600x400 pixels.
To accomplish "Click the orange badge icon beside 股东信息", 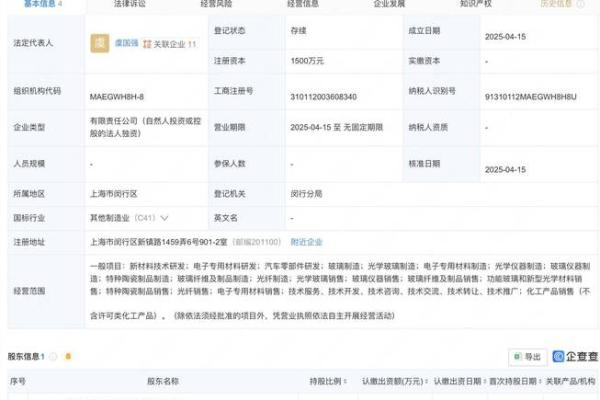I will click(68, 356).
